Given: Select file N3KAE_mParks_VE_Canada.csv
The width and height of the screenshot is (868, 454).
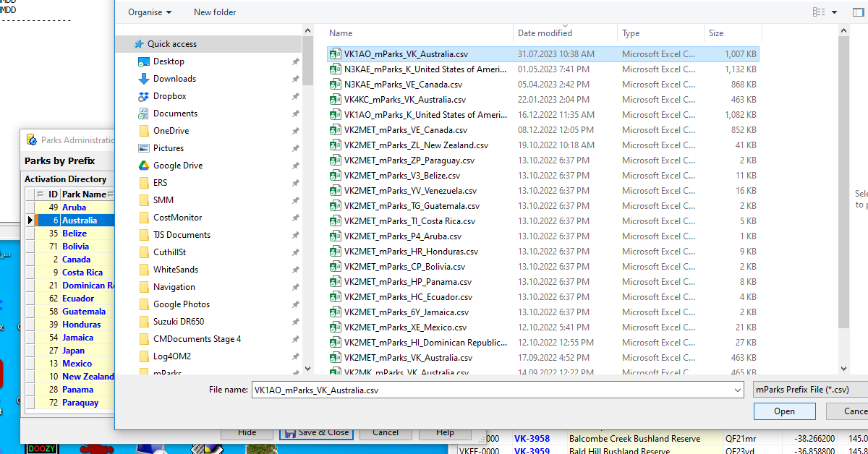Looking at the screenshot, I should pos(542,85).
